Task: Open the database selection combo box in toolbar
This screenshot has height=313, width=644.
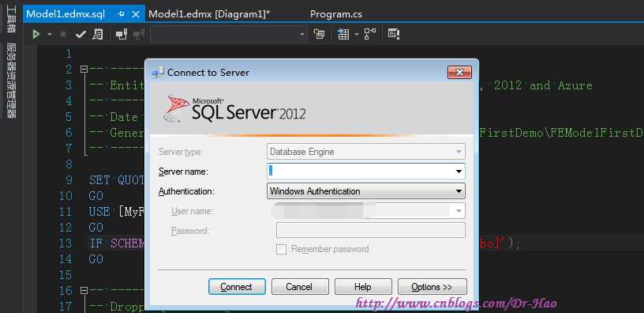Action: click(x=228, y=34)
